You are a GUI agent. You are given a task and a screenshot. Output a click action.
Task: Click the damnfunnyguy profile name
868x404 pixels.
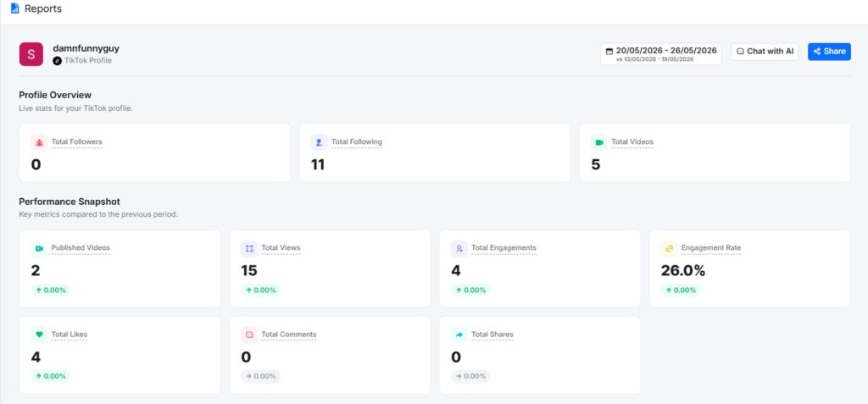86,48
